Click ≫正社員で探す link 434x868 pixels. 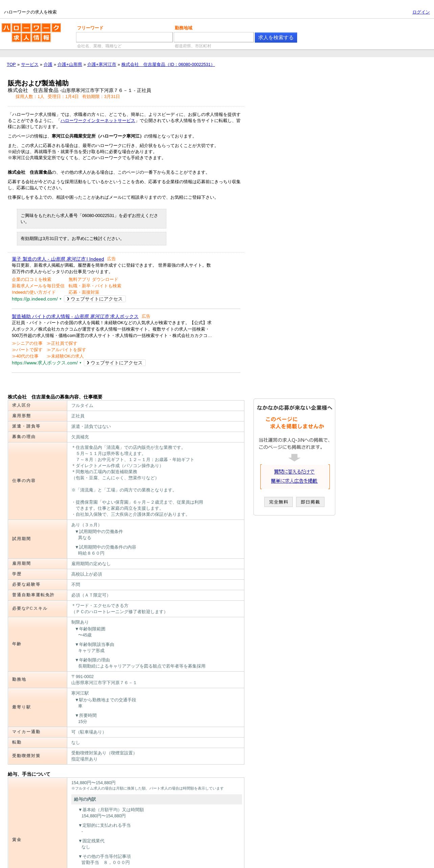(62, 343)
